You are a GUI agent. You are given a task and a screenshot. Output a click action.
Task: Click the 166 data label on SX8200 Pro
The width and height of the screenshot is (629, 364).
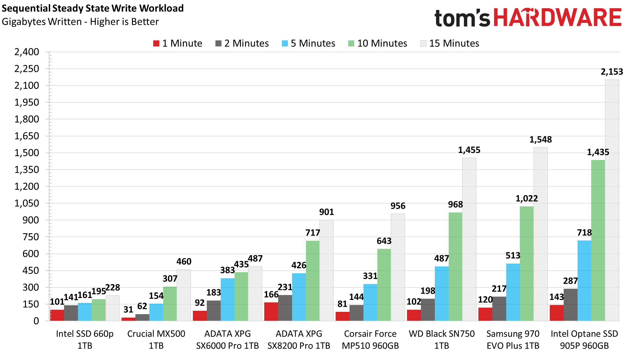pos(271,295)
